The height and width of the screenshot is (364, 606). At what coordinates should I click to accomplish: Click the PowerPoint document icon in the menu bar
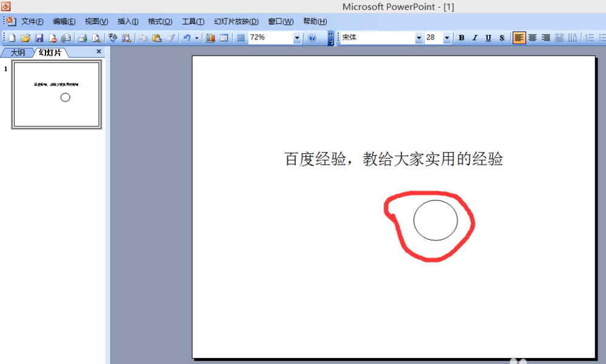coord(10,21)
